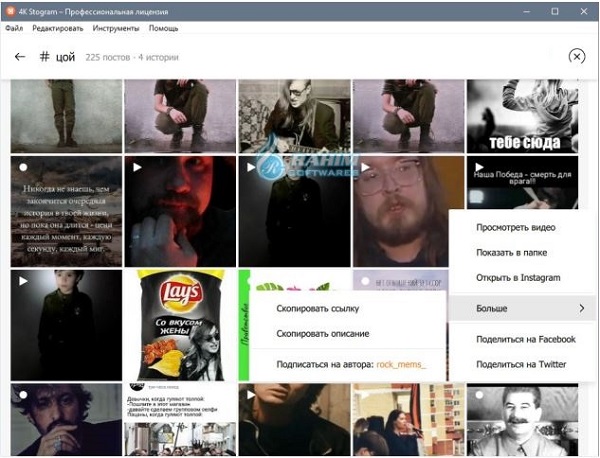Open the smiling mustached man black-and-white photo
Viewport: 600px width, 458px height.
pos(522,420)
